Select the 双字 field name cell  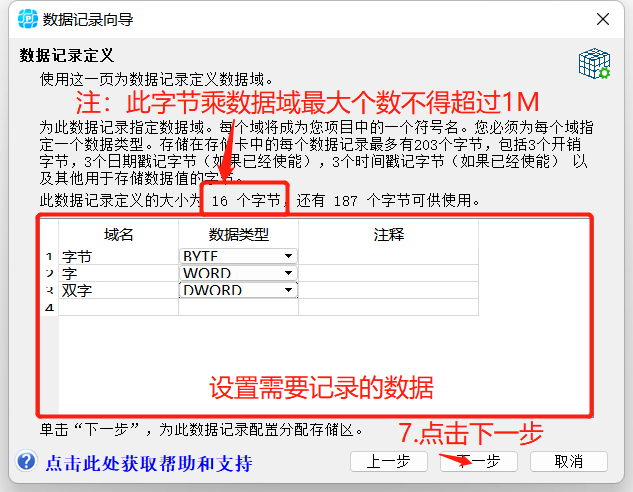[x=118, y=290]
